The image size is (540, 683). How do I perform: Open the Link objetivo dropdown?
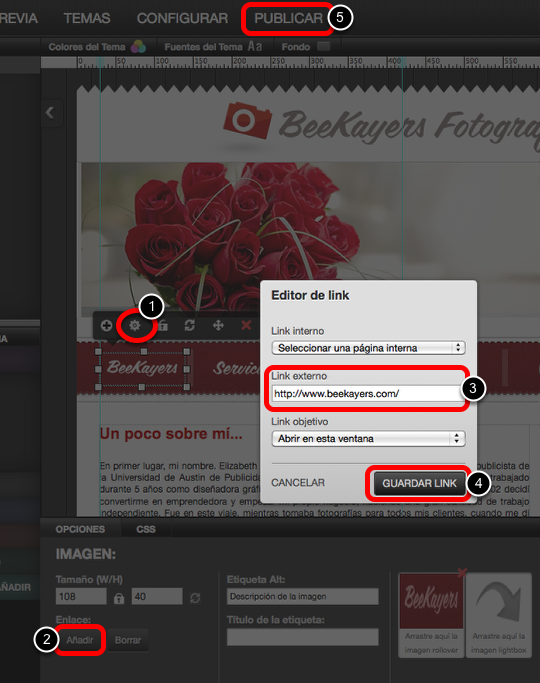[x=368, y=439]
